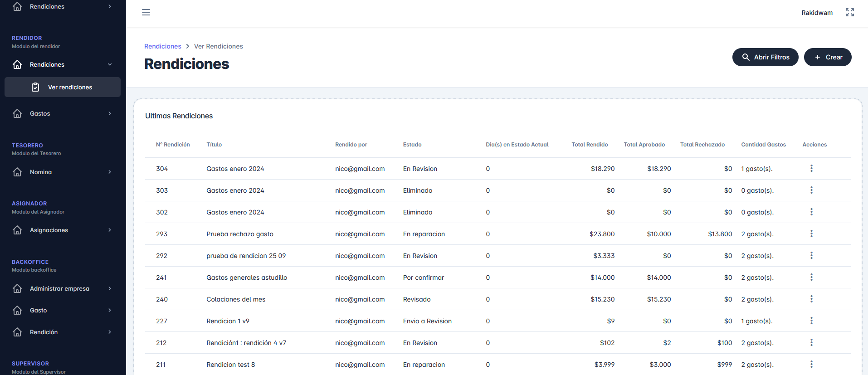
Task: Open actions menu for Prueba rechazo gasto
Action: tap(811, 234)
